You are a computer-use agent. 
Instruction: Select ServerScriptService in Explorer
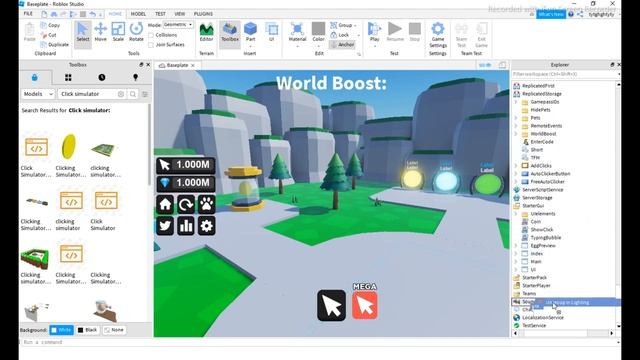[542, 190]
